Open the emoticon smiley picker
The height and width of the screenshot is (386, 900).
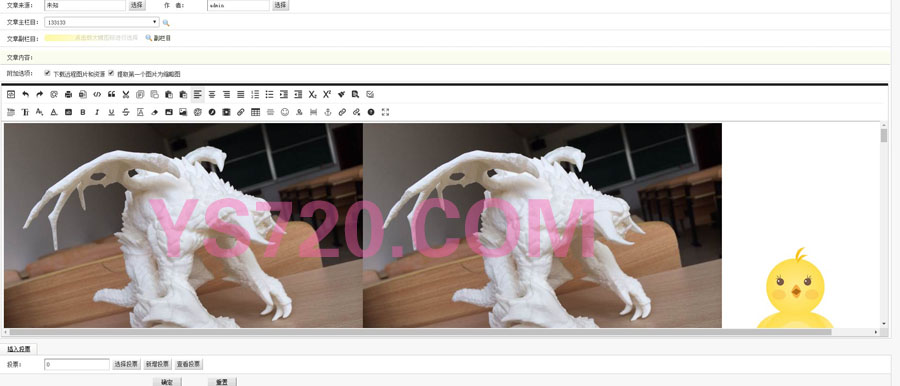point(285,112)
